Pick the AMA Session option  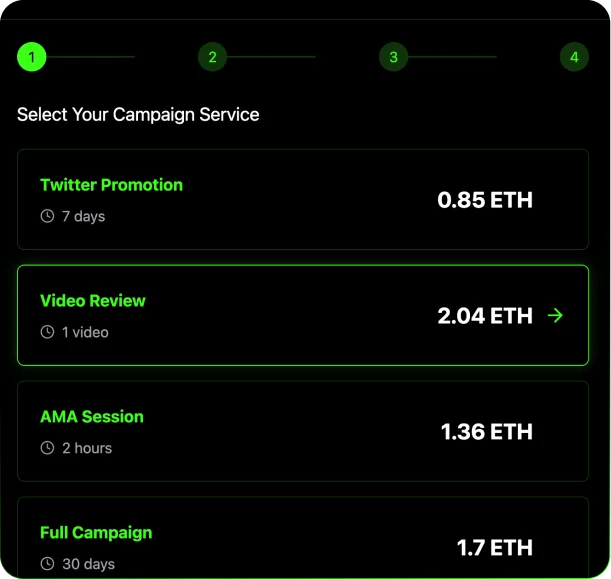click(302, 431)
